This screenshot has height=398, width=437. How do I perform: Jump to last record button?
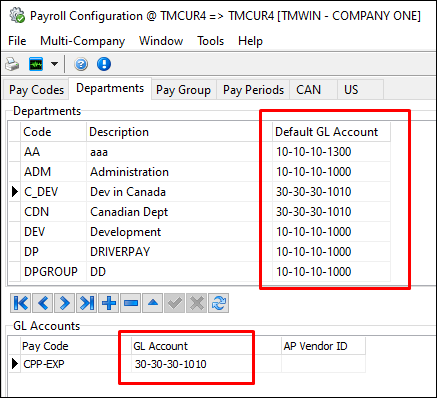pos(87,303)
